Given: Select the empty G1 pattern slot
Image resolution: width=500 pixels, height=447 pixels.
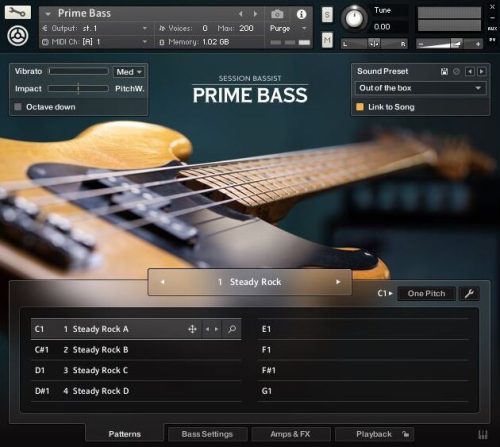Looking at the screenshot, I should (x=363, y=391).
